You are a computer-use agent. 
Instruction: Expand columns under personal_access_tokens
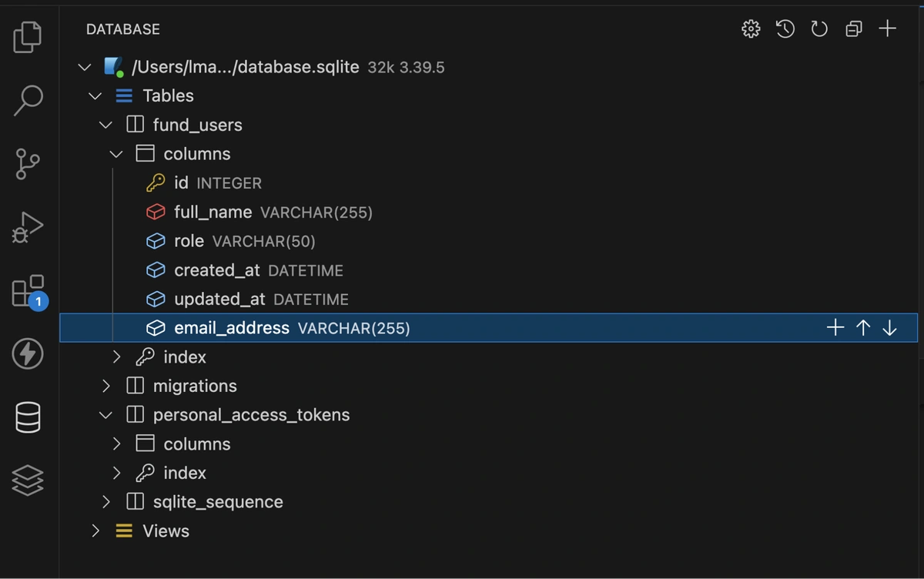coord(117,443)
